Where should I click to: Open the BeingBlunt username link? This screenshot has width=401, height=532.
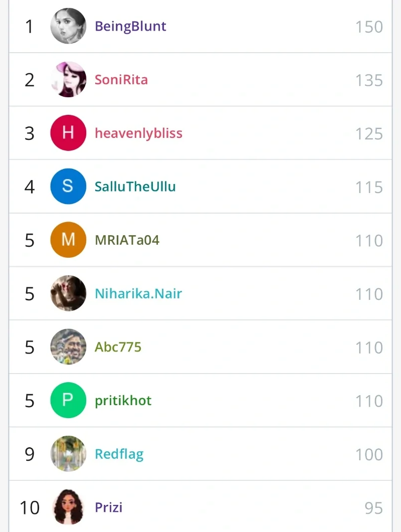click(x=130, y=26)
